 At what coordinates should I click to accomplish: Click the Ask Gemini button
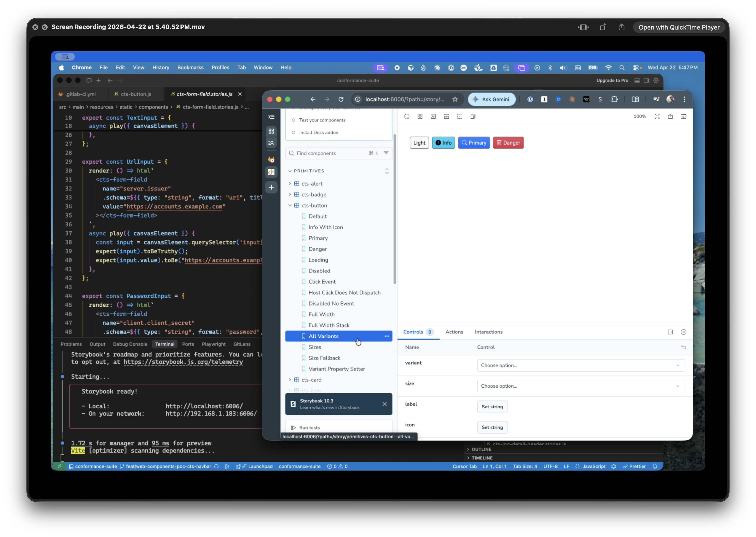click(x=491, y=99)
